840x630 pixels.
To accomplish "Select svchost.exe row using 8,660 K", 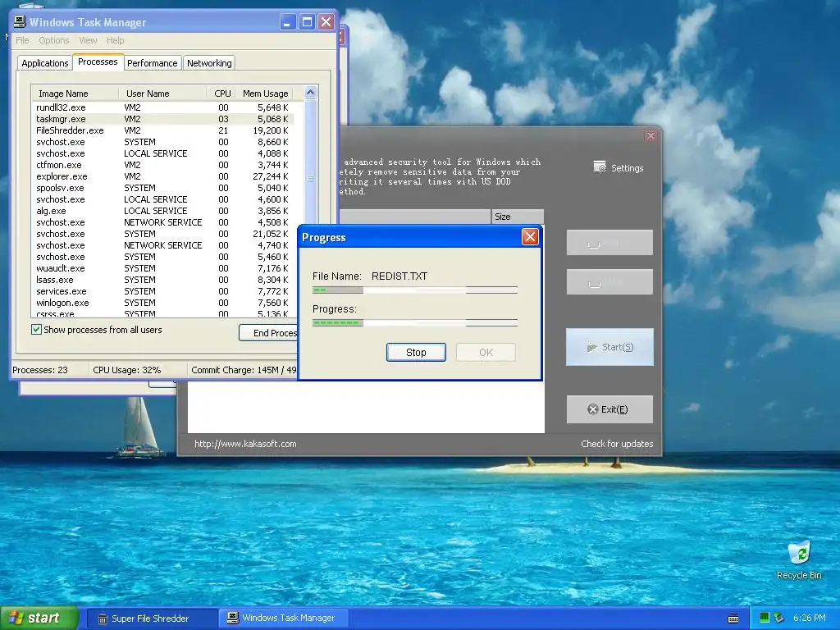I will coord(162,142).
